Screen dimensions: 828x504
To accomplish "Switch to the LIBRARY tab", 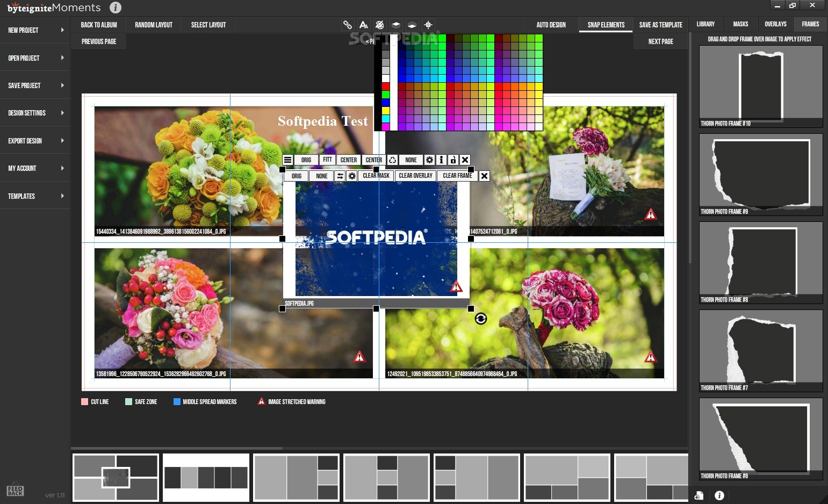I will point(705,24).
